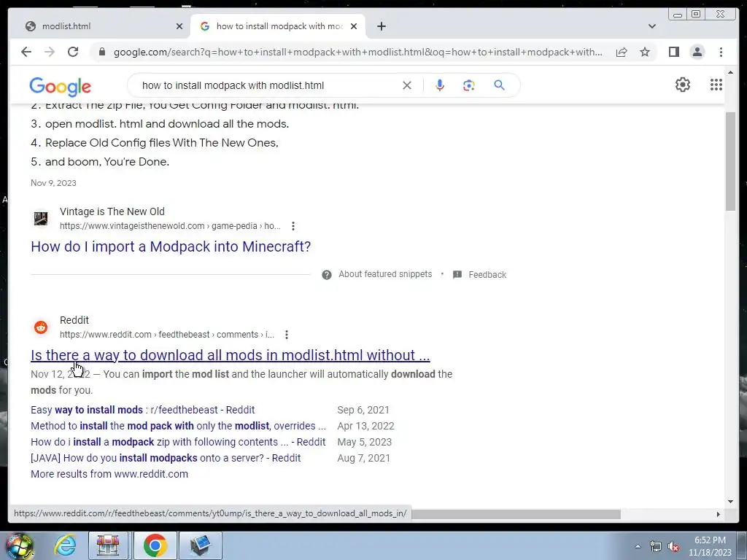Click the horizontal scroll right arrow

pos(719,514)
